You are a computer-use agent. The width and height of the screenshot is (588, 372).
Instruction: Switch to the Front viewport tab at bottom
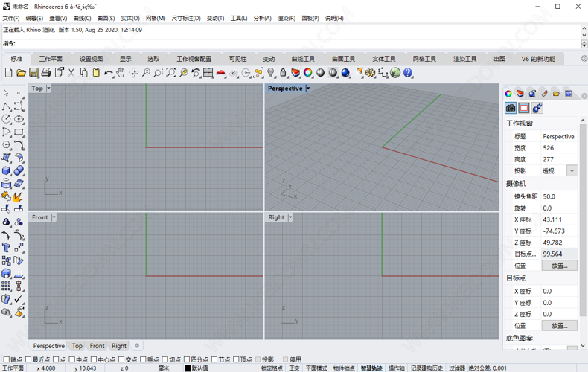pos(97,346)
